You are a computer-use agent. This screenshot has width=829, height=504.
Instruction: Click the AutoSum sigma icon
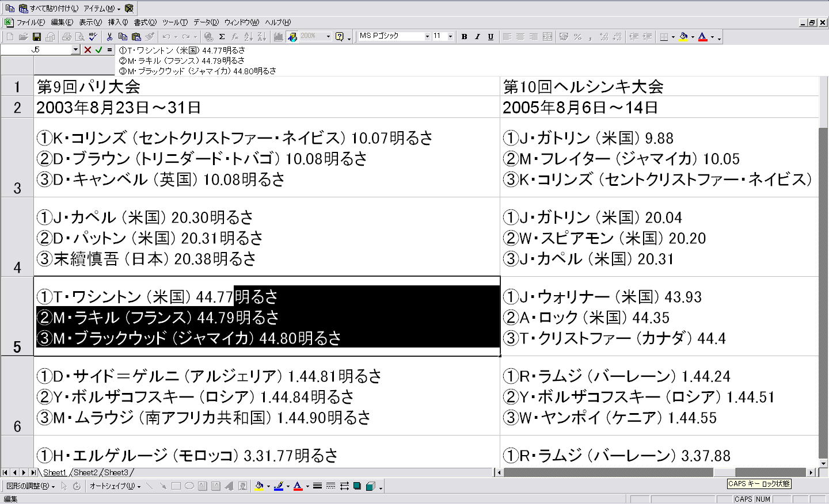coord(222,37)
